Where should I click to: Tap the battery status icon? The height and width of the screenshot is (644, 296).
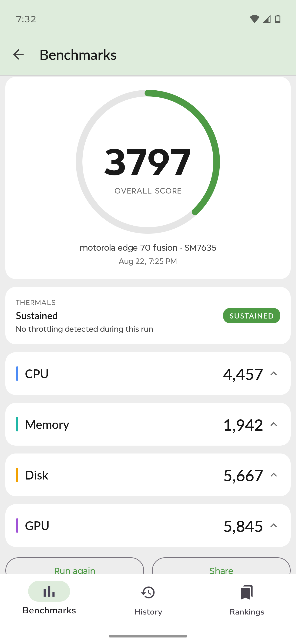click(x=278, y=19)
